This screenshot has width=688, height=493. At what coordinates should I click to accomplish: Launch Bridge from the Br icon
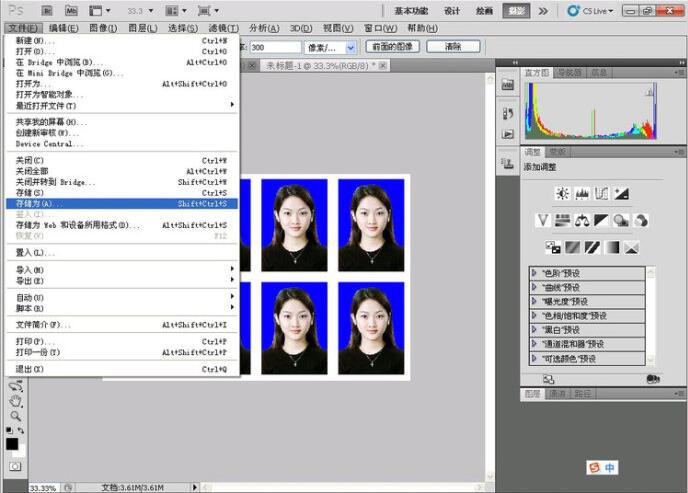pyautogui.click(x=45, y=10)
